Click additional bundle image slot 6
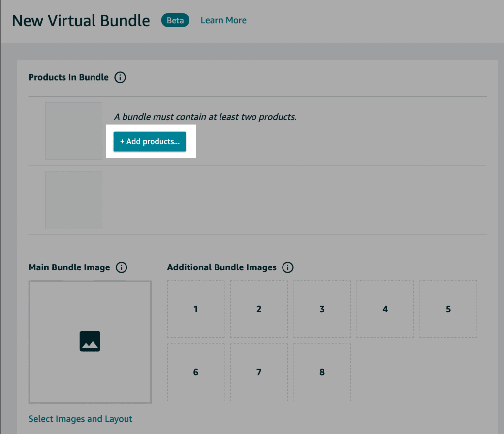 tap(195, 372)
